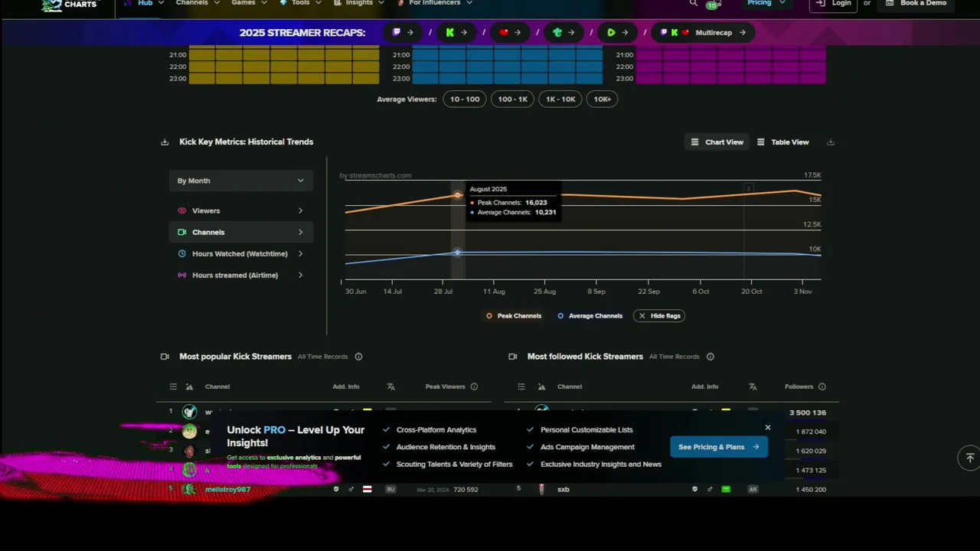Click the August 2025 Peak Channels data point
980x551 pixels.
pyautogui.click(x=458, y=195)
